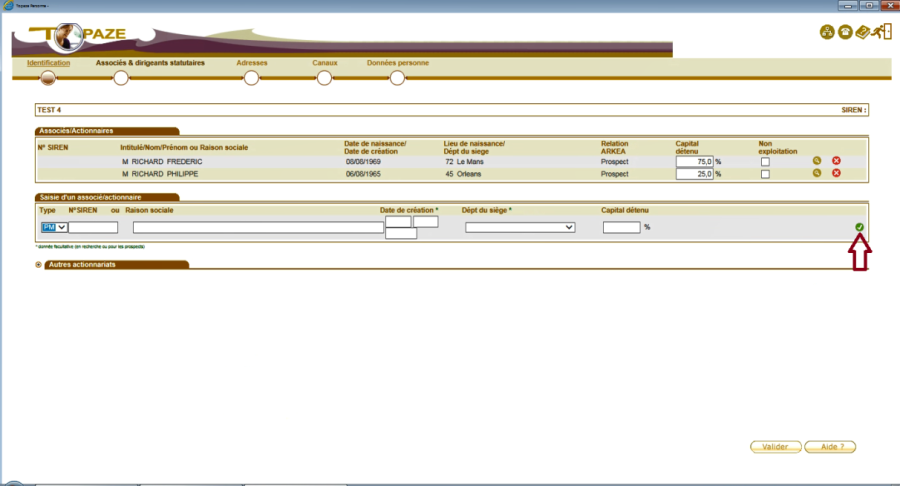Image resolution: width=900 pixels, height=486 pixels.
Task: Click the telephone contact icon
Action: click(845, 32)
